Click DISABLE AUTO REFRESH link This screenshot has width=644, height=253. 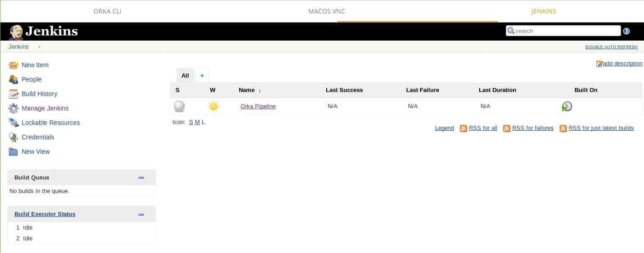tap(612, 47)
